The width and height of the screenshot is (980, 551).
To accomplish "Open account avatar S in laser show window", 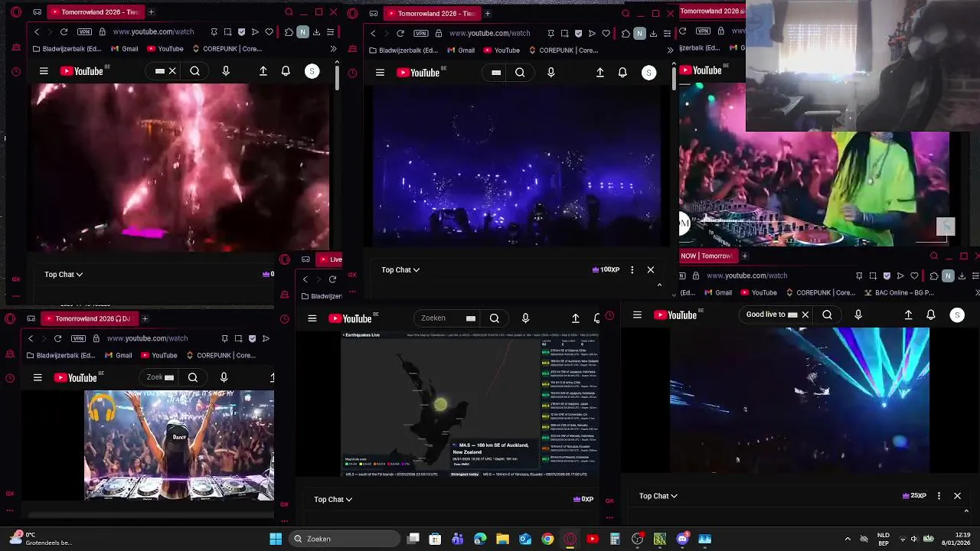I will [957, 315].
